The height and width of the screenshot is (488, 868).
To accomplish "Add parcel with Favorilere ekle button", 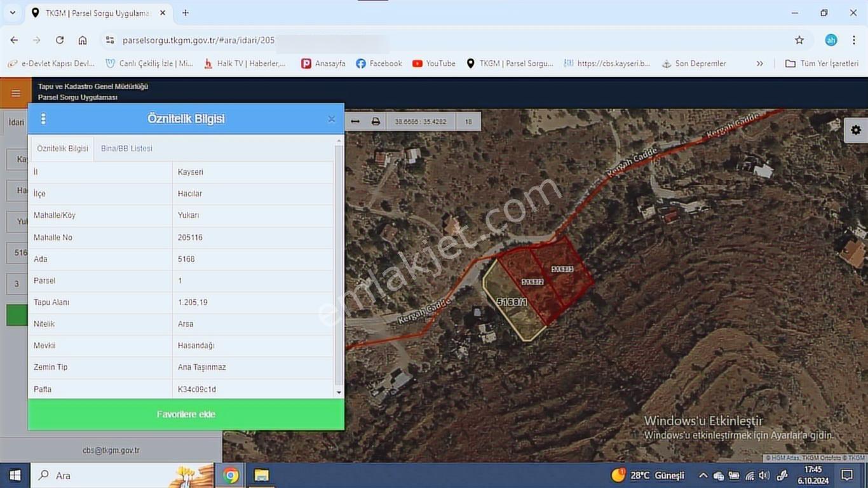I will 186,414.
